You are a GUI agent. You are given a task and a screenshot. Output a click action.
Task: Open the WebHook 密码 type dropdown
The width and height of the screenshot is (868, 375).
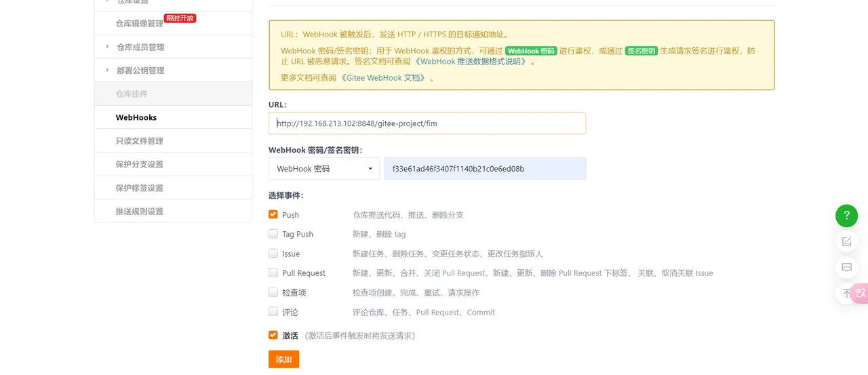click(x=324, y=169)
